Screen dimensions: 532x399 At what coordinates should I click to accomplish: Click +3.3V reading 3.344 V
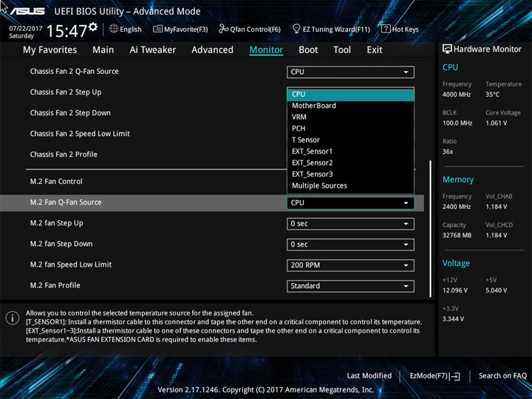click(x=453, y=319)
